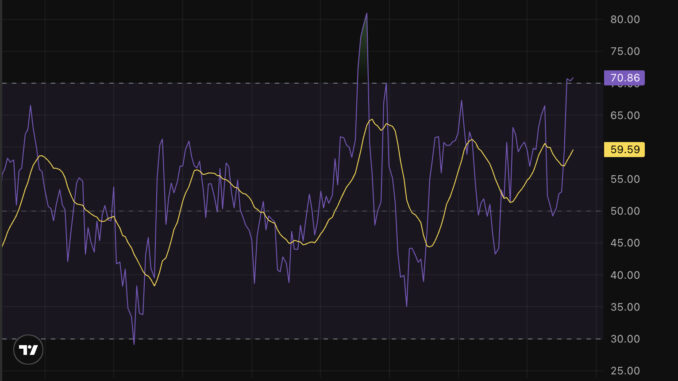Click the 80.00 price scale label
This screenshot has width=678, height=381.
point(625,19)
